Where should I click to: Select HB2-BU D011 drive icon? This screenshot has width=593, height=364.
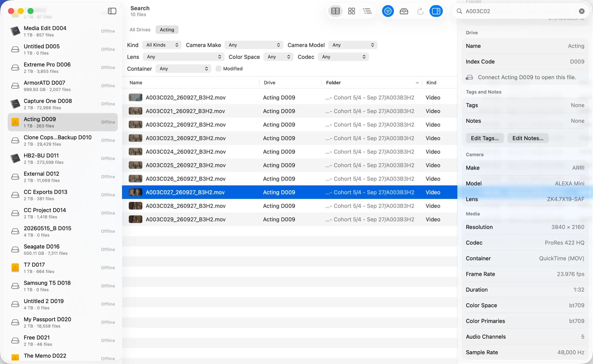click(15, 159)
